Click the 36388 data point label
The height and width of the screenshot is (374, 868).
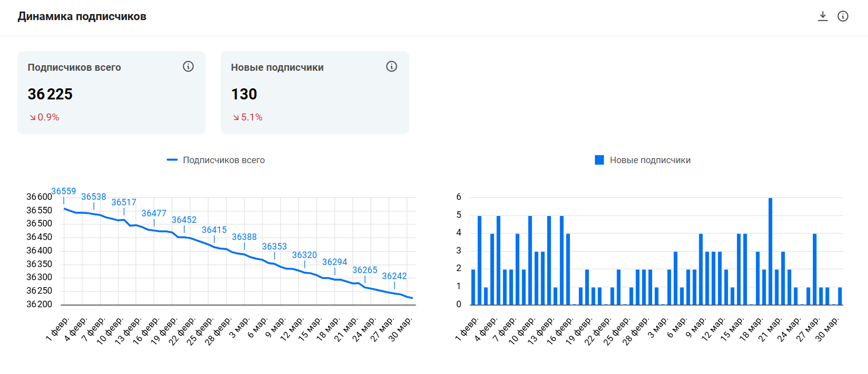point(244,237)
